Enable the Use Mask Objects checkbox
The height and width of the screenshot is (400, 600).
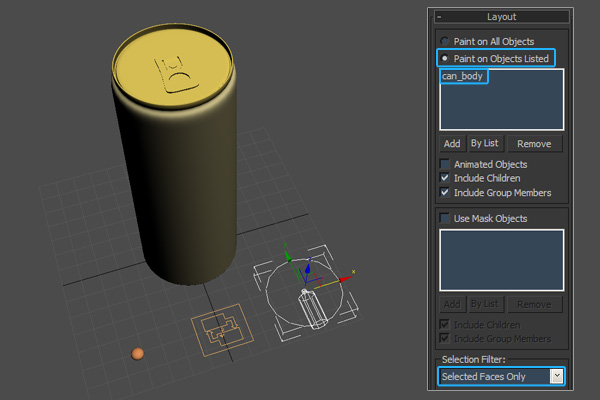[445, 218]
